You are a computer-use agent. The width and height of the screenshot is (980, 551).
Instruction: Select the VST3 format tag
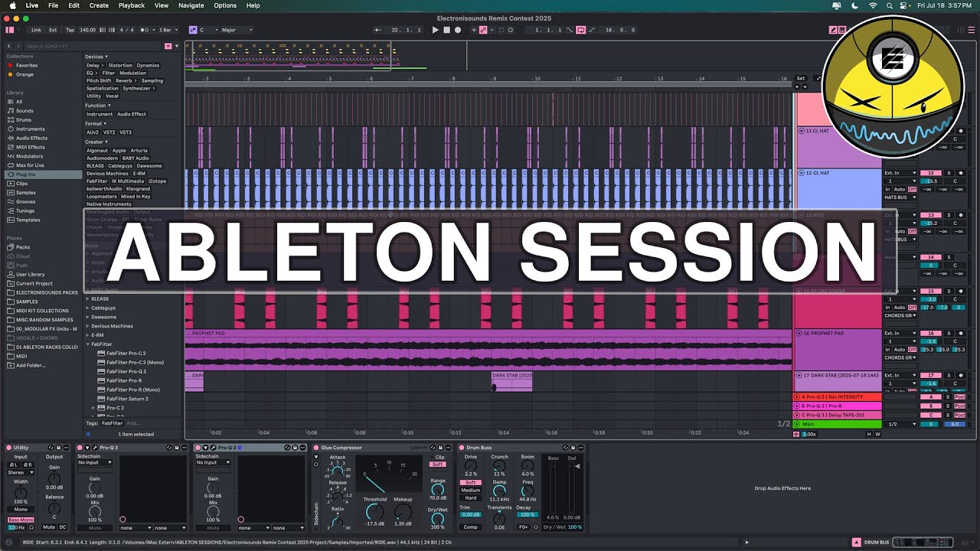click(x=126, y=132)
